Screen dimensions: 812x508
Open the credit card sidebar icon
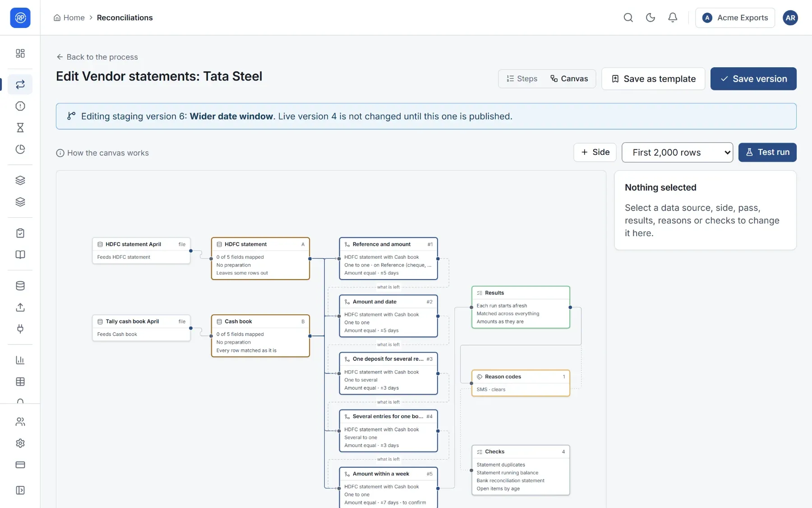coord(20,465)
